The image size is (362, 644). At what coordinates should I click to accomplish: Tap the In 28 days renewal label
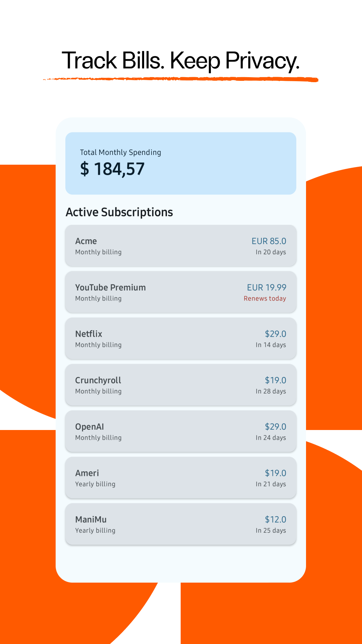click(x=270, y=391)
